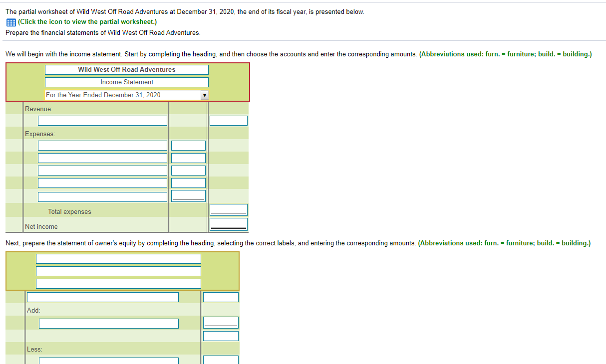Click the label field under 'Add:'

(x=109, y=324)
